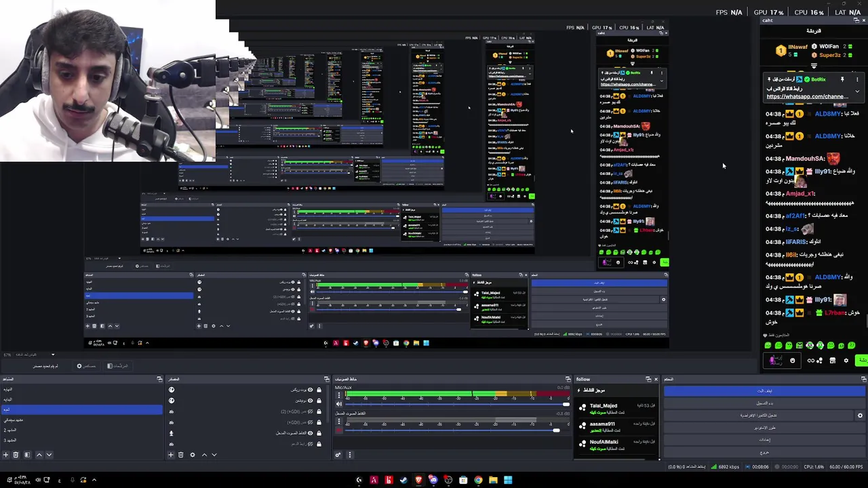868x488 pixels.
Task: Add a new scene with the plus icon
Action: [5, 455]
